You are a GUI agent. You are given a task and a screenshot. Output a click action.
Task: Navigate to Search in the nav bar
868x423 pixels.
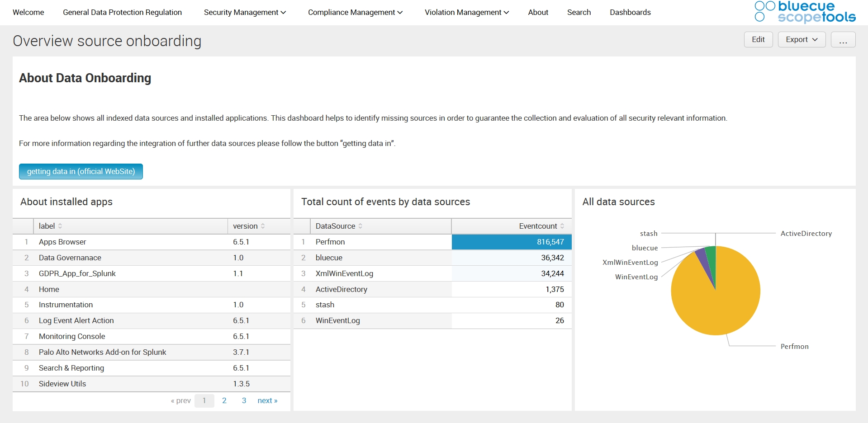click(579, 12)
